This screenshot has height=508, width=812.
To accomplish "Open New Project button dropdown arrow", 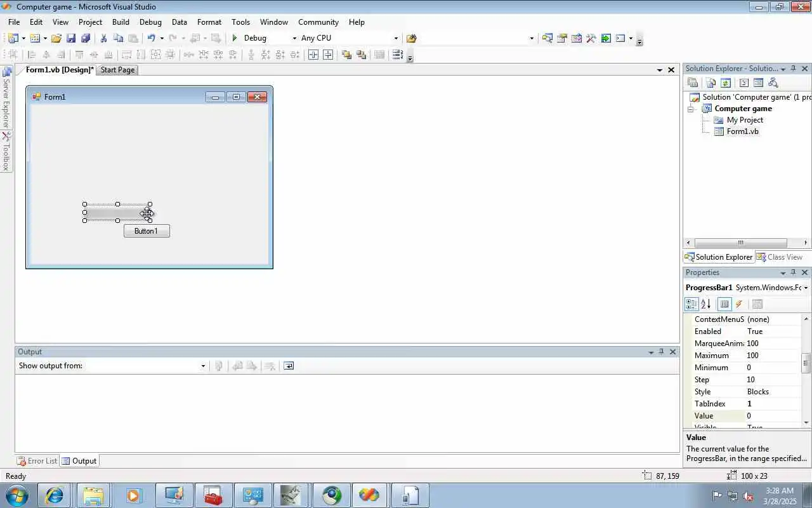I will pyautogui.click(x=23, y=38).
